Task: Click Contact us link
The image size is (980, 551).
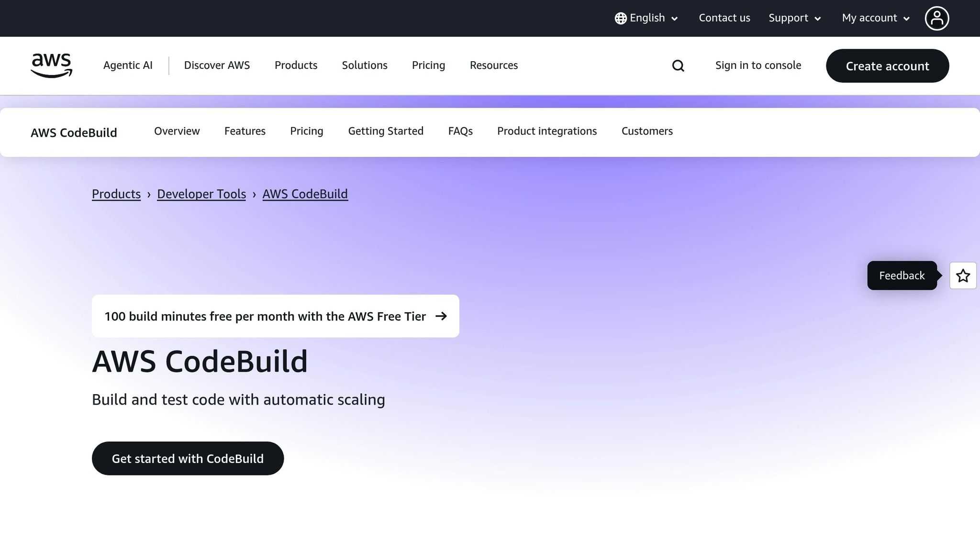Action: click(724, 18)
